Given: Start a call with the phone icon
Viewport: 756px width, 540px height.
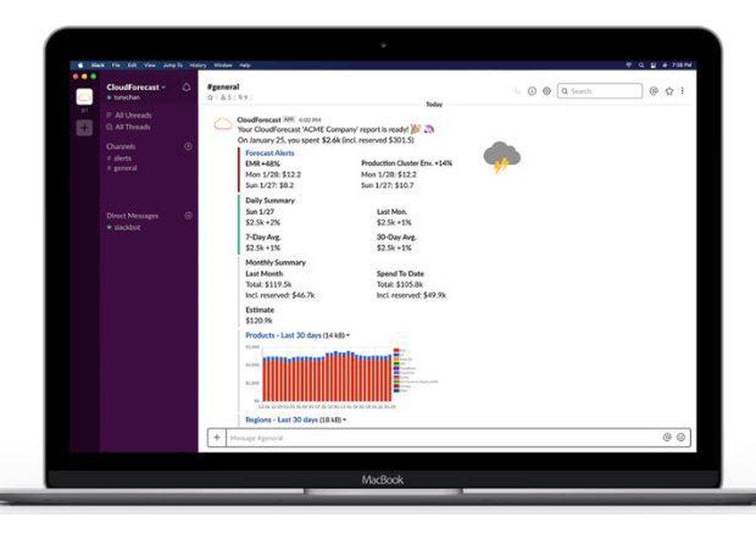Looking at the screenshot, I should [x=517, y=91].
